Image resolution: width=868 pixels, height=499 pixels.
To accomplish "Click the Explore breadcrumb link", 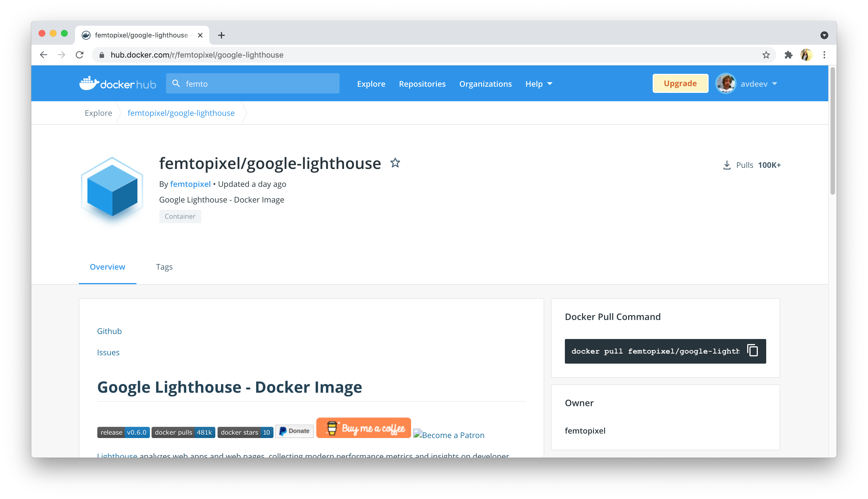I will [x=98, y=113].
